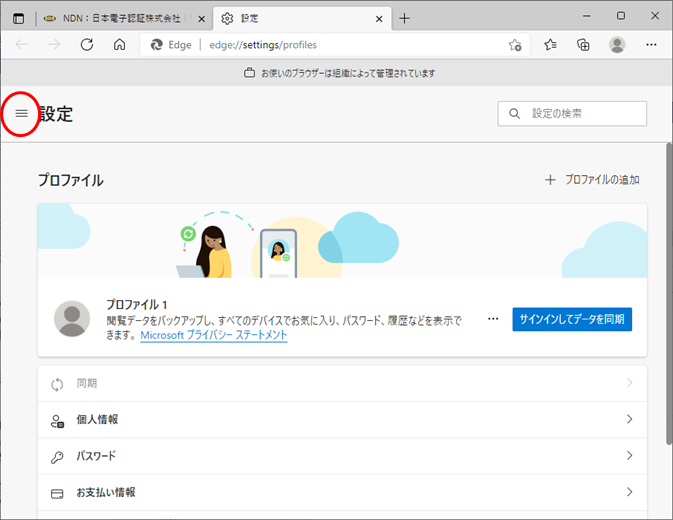The width and height of the screenshot is (673, 520).
Task: Open Edge's Settings and more menu
Action: pos(651,45)
